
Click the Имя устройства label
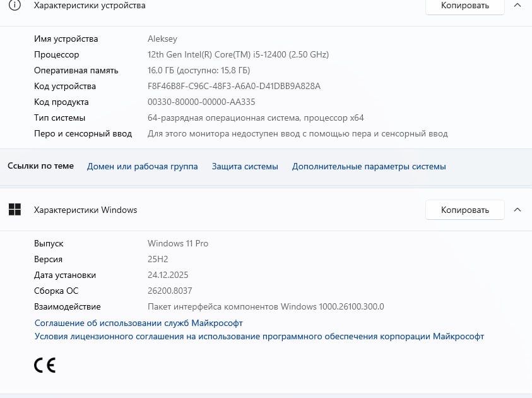click(x=66, y=39)
